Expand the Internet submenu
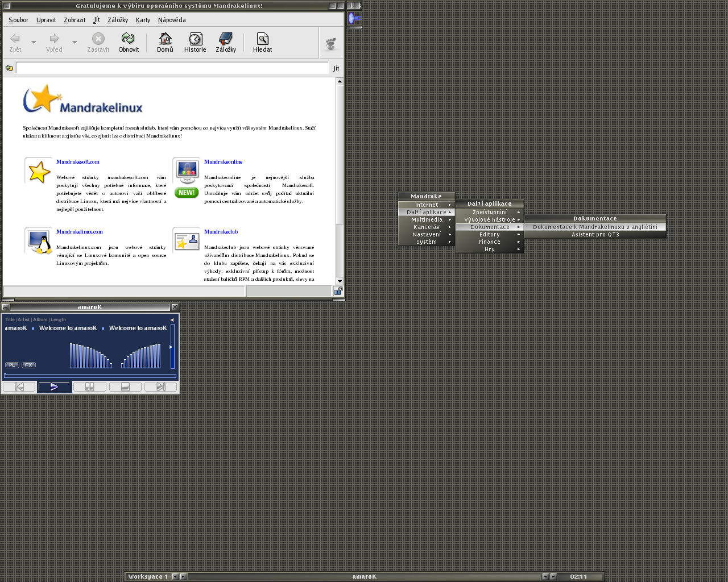Viewport: 728px width, 582px height. (427, 205)
